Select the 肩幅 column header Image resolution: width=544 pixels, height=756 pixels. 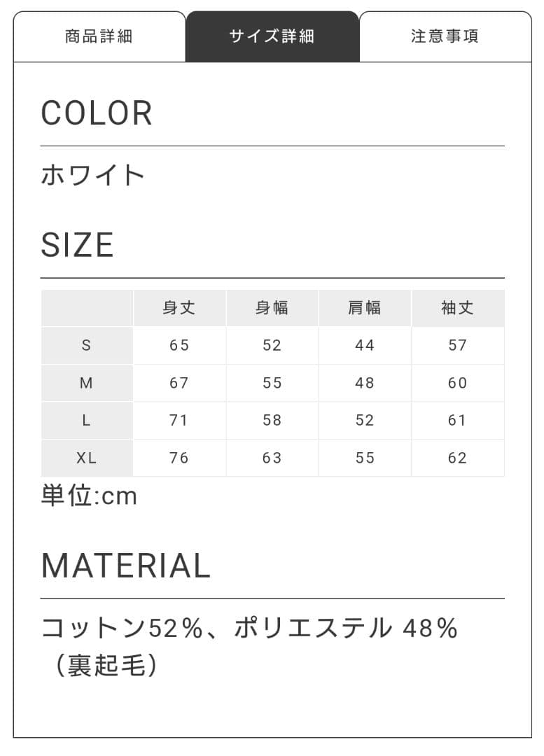coord(365,308)
